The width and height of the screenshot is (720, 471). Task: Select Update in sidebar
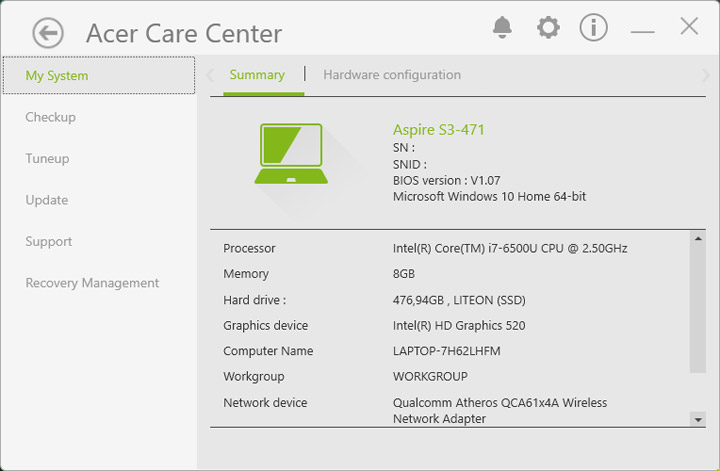(x=47, y=200)
